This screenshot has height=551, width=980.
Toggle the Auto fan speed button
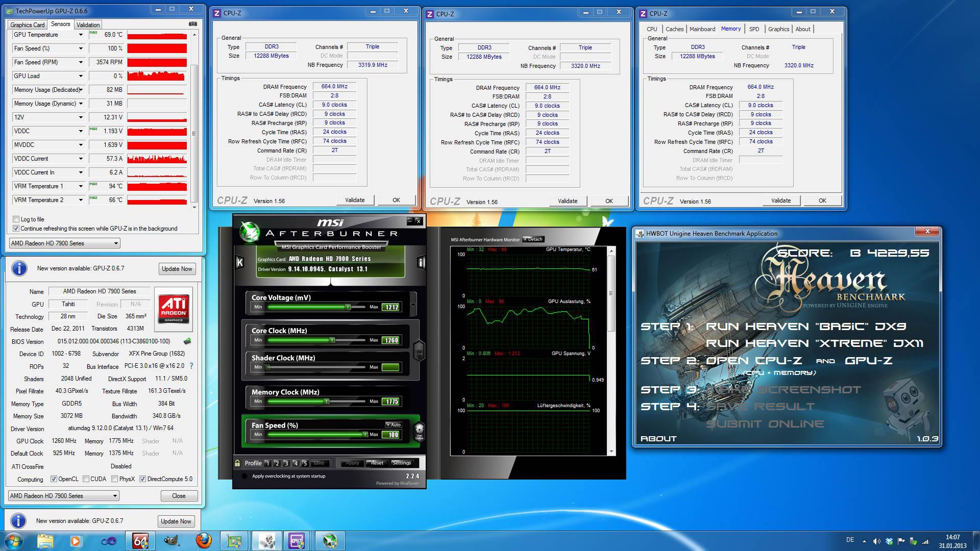pos(394,424)
